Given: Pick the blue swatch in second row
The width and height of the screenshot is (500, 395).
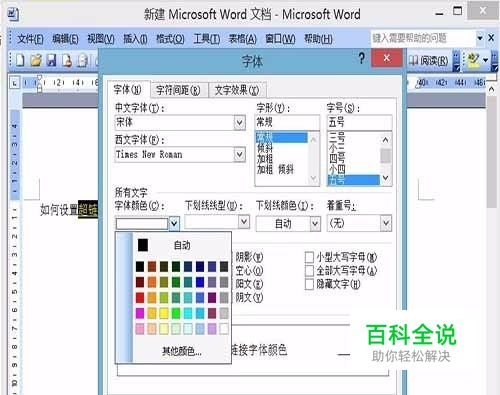Looking at the screenshot, I should (200, 282).
